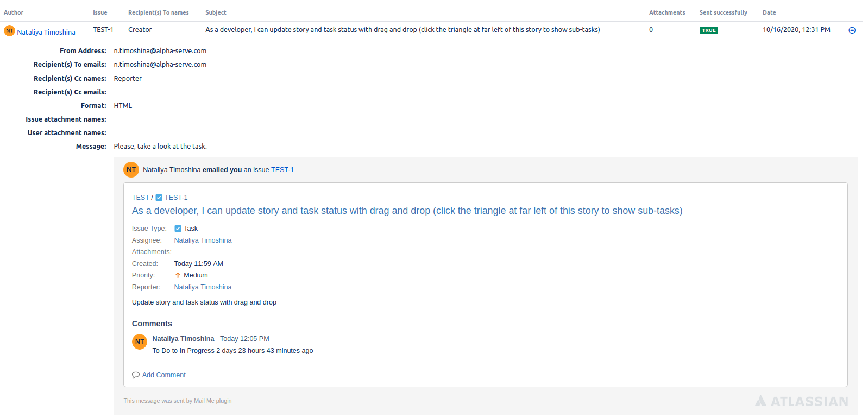Click the Medium priority arrow icon
Viewport: 868px width, 418px height.
point(178,275)
